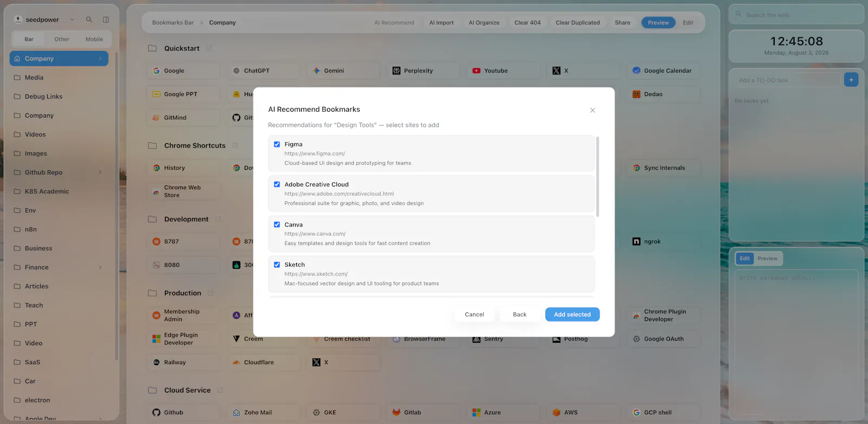Viewport: 868px width, 424px height.
Task: Open the ChatGPT bookmark icon
Action: (x=237, y=70)
